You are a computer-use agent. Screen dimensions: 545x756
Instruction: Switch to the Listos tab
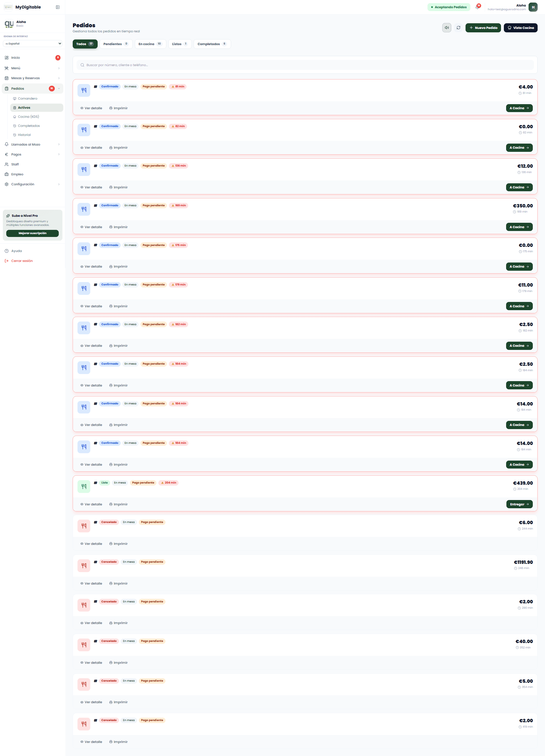[x=180, y=44]
